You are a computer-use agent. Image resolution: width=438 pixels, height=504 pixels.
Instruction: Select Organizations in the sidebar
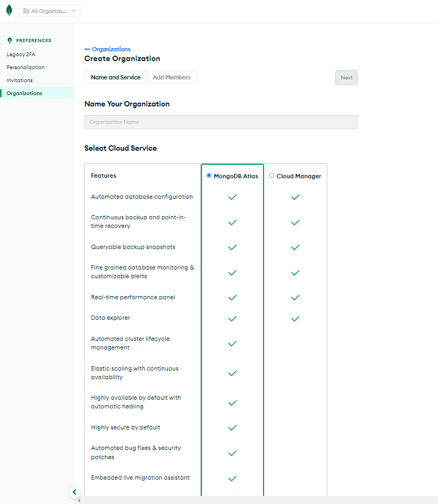tap(24, 93)
